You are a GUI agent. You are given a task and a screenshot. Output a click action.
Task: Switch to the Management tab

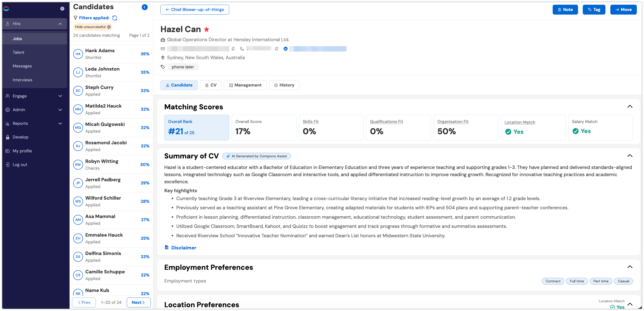point(245,85)
